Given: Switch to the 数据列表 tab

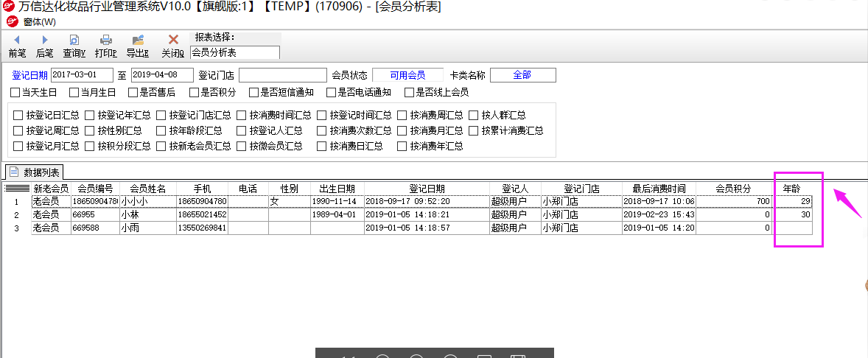Looking at the screenshot, I should click(x=35, y=172).
